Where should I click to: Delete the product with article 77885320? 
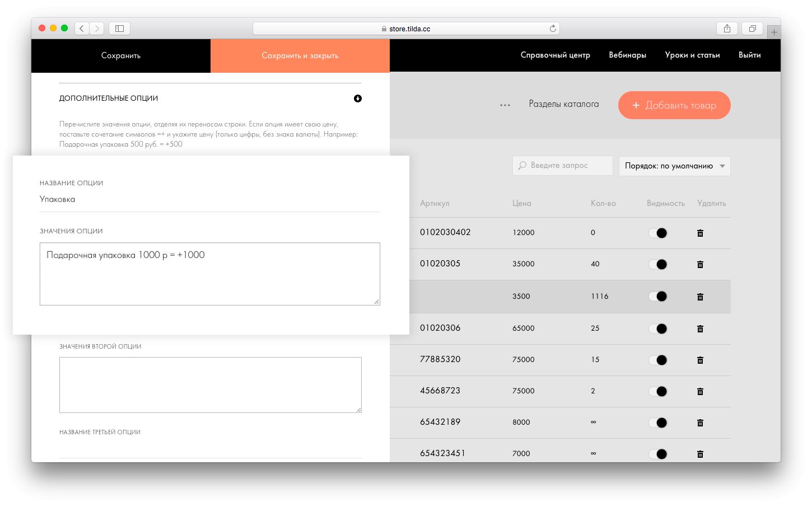tap(700, 360)
